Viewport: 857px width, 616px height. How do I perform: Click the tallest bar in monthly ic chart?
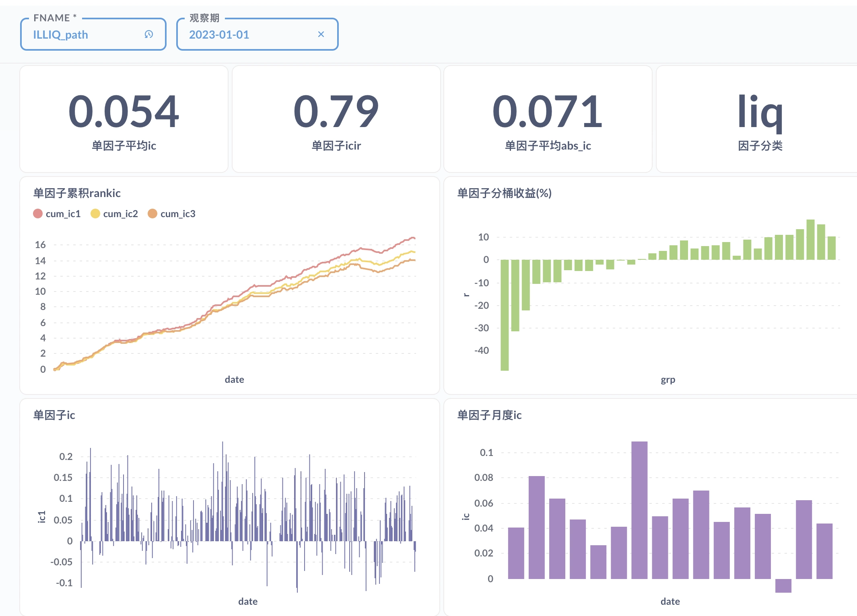click(639, 510)
